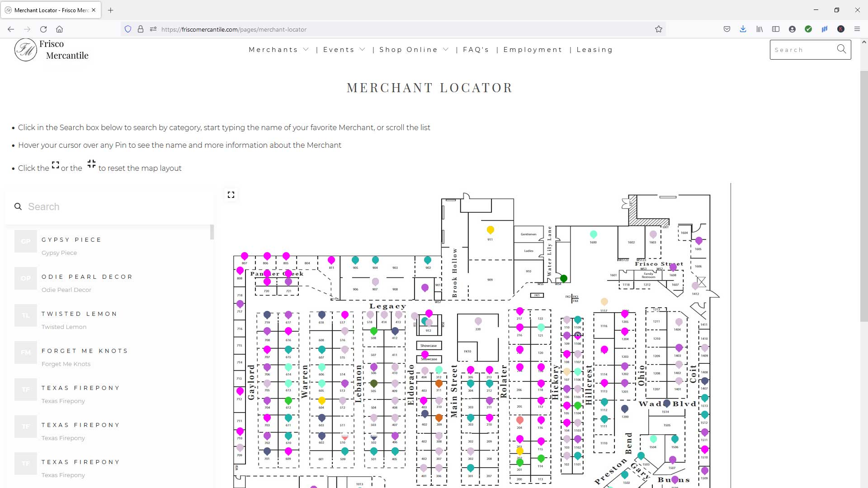Viewport: 868px width, 488px height.
Task: Click the coral pin at booth 204
Action: tap(520, 421)
